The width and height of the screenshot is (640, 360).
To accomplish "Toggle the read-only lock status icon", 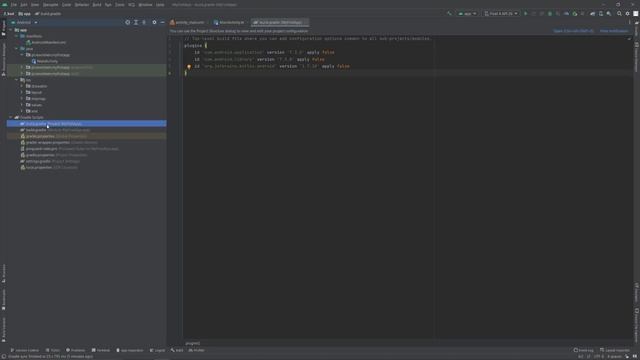I will point(627,357).
